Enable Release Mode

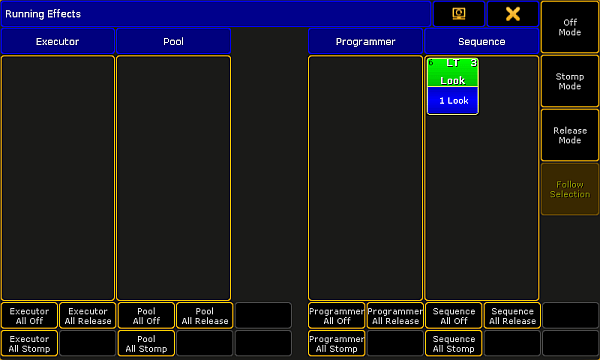[x=570, y=135]
